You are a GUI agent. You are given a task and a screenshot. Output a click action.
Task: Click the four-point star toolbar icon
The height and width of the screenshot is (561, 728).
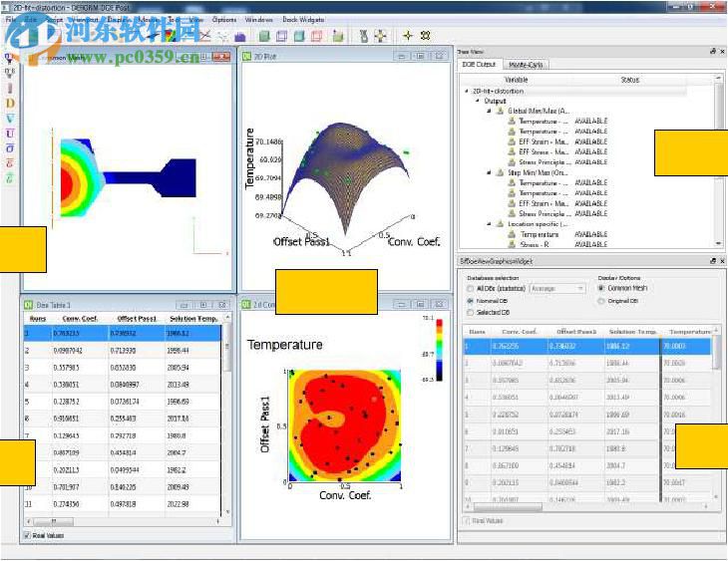click(407, 36)
